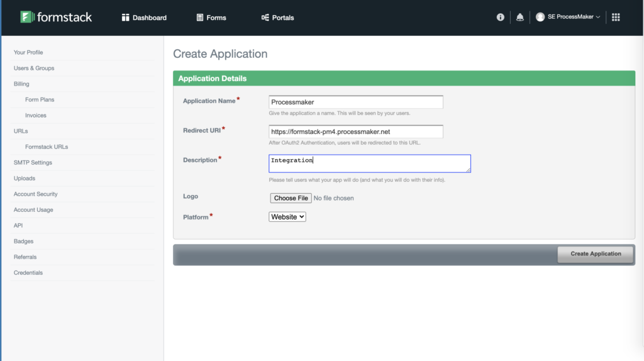Expand the SE ProcessMaker account menu
The width and height of the screenshot is (644, 361).
pos(568,17)
